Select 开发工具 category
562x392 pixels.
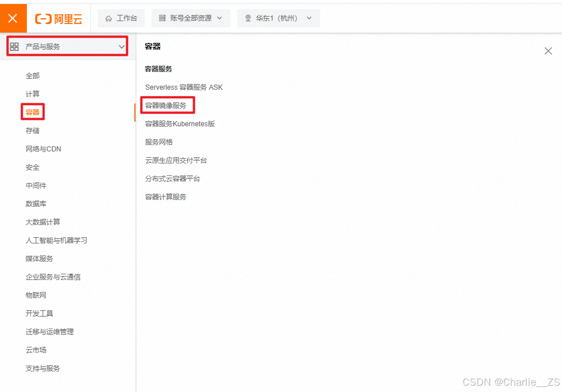point(39,313)
